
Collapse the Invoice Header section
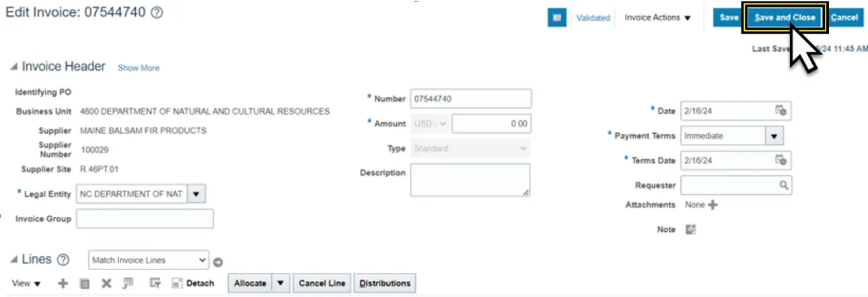click(x=13, y=67)
